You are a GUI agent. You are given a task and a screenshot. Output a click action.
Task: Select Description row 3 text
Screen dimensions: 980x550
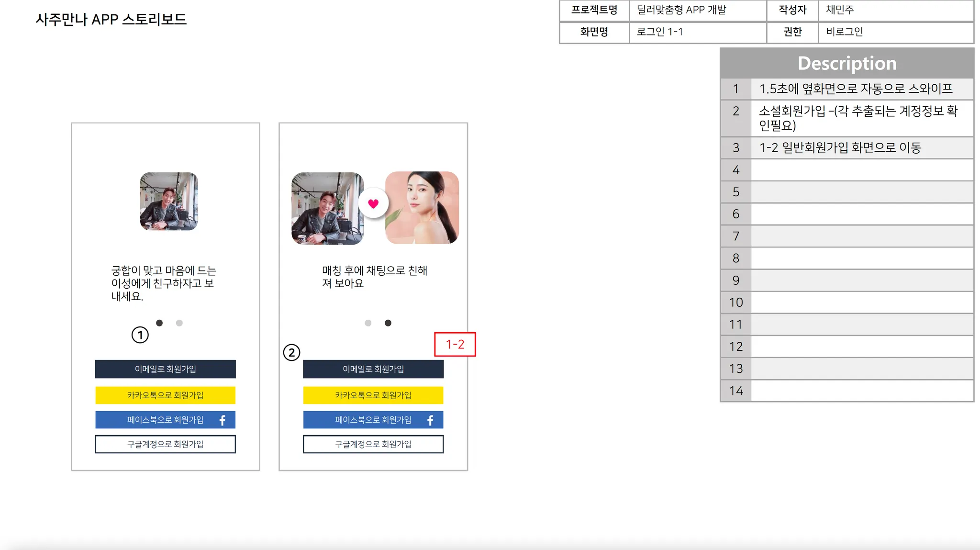[840, 148]
